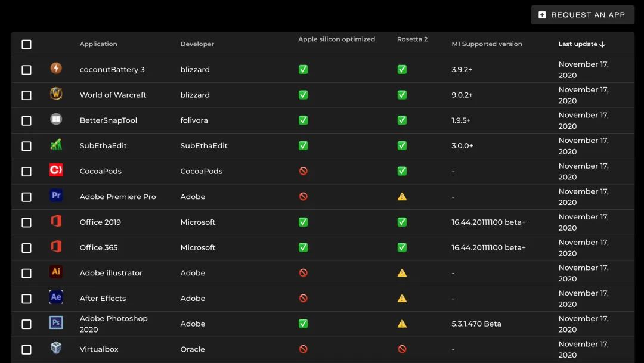The height and width of the screenshot is (363, 644).
Task: Sort by the Developer column header
Action: 197,44
